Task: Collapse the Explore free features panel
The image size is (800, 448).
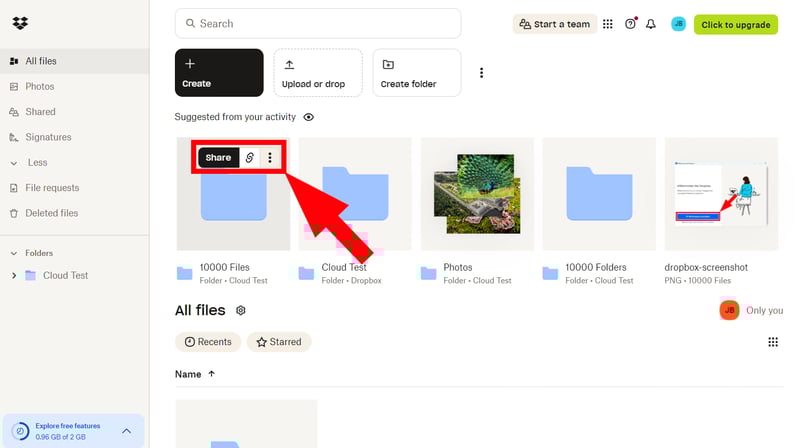Action: pyautogui.click(x=127, y=431)
